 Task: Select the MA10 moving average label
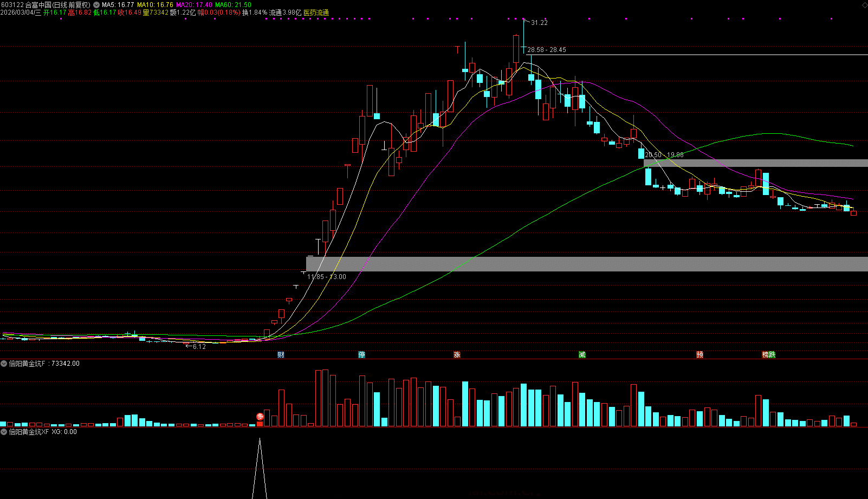click(x=155, y=5)
